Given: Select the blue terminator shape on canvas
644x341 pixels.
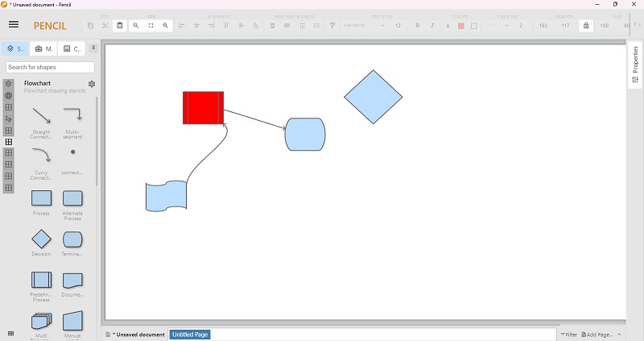Looking at the screenshot, I should [x=305, y=134].
